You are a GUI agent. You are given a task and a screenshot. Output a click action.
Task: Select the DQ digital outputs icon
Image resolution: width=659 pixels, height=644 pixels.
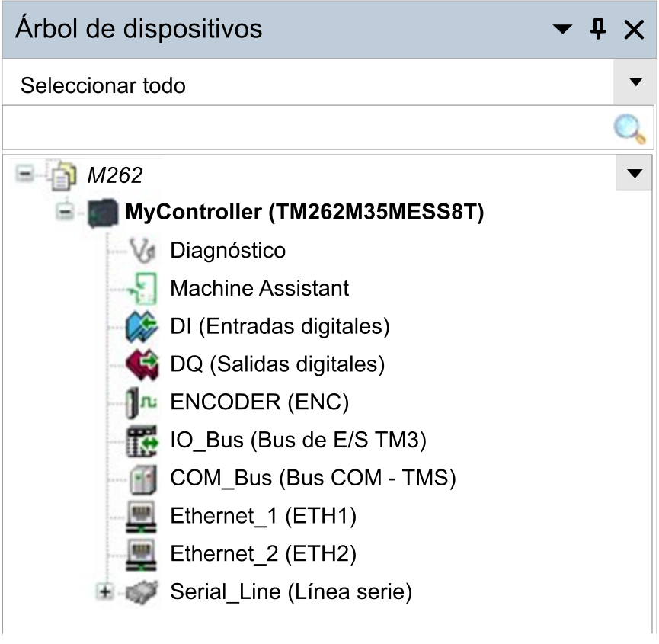(x=142, y=364)
